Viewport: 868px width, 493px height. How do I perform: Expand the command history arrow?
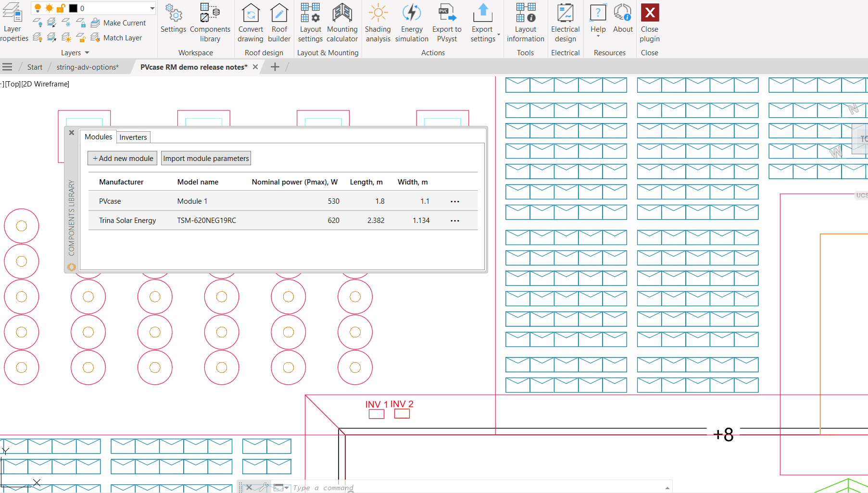pyautogui.click(x=667, y=488)
